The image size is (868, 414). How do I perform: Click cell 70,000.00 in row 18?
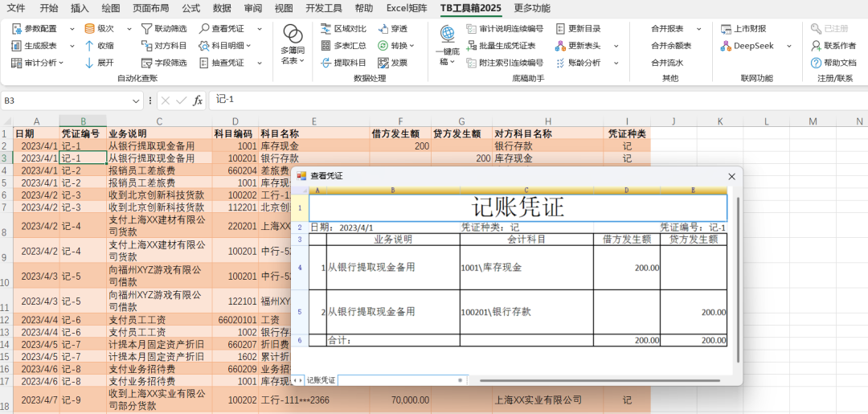pyautogui.click(x=400, y=400)
